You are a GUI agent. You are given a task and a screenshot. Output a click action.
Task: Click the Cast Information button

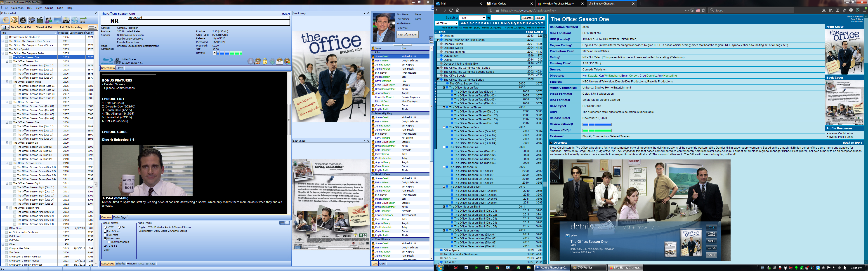point(407,34)
